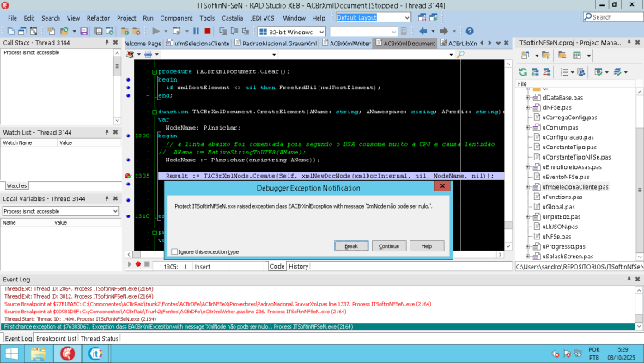The width and height of the screenshot is (644, 363).
Task: Click the Save All toolbar icon
Action: pyautogui.click(x=99, y=31)
